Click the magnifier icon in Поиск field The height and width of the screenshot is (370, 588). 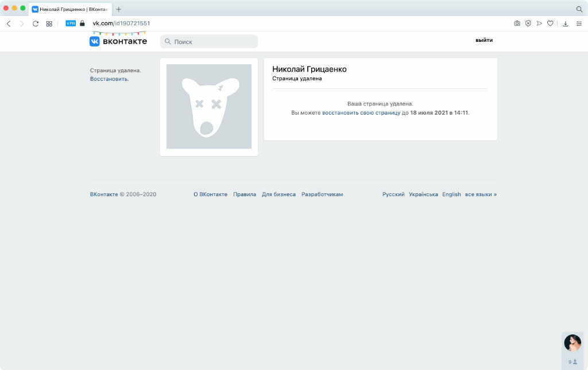point(168,41)
